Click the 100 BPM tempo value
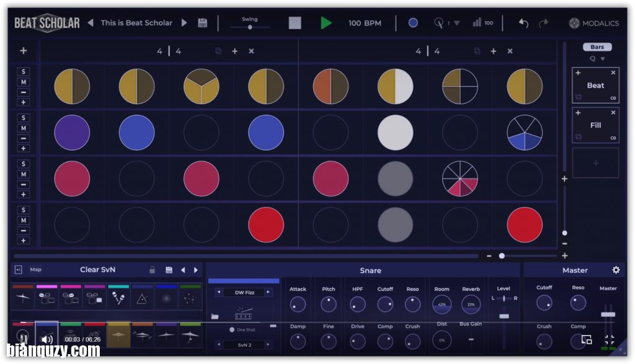Image resolution: width=635 pixels, height=364 pixels. 365,23
